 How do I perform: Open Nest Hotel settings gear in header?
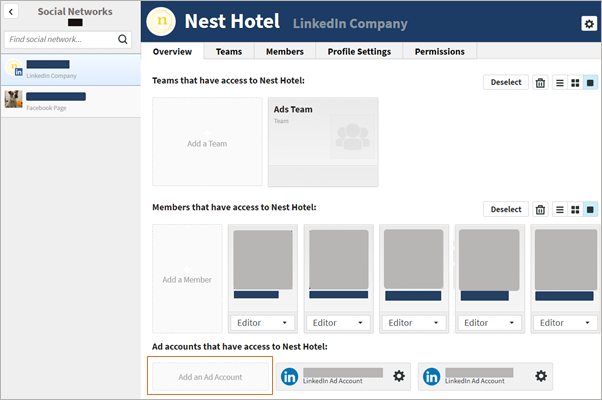pos(589,24)
